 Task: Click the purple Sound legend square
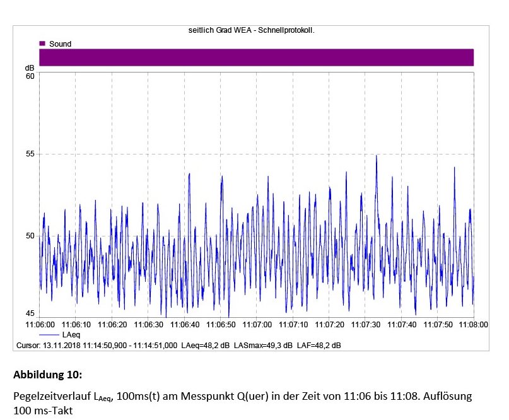pyautogui.click(x=42, y=44)
